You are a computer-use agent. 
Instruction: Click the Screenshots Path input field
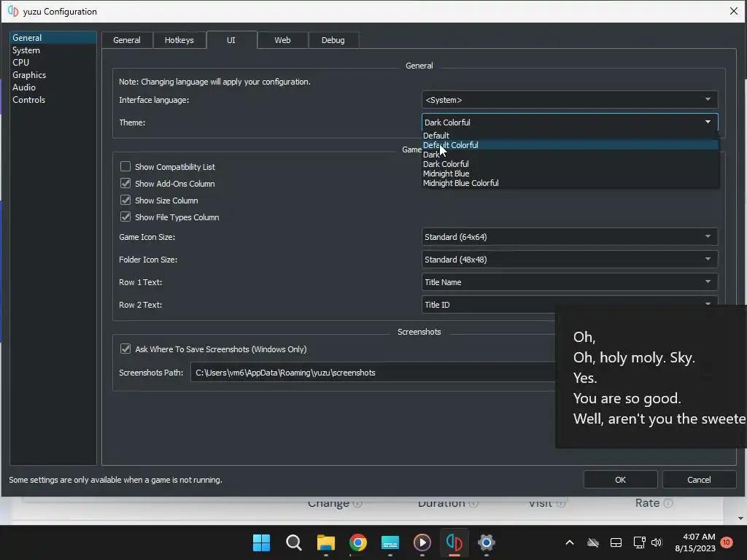[373, 373]
